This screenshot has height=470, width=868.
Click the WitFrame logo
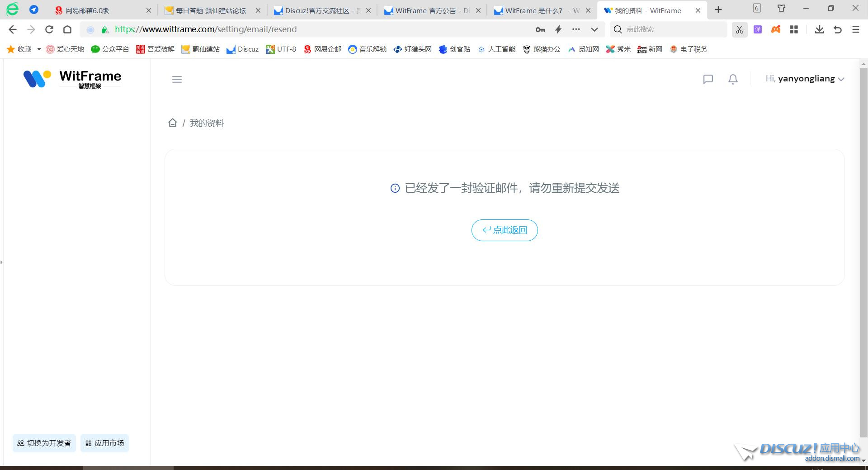pos(72,79)
